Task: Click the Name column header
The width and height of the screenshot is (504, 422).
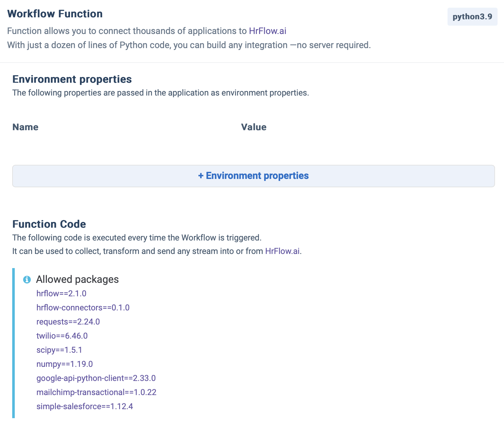Action: click(x=25, y=127)
